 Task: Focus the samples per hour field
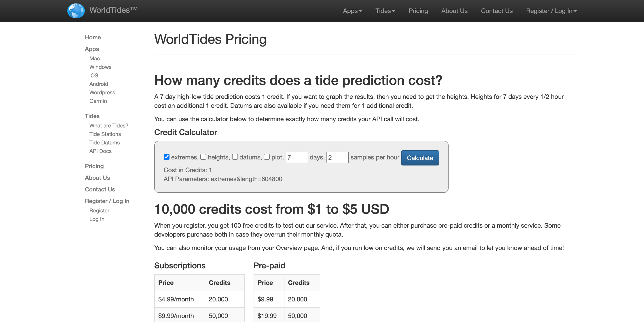[x=337, y=157]
